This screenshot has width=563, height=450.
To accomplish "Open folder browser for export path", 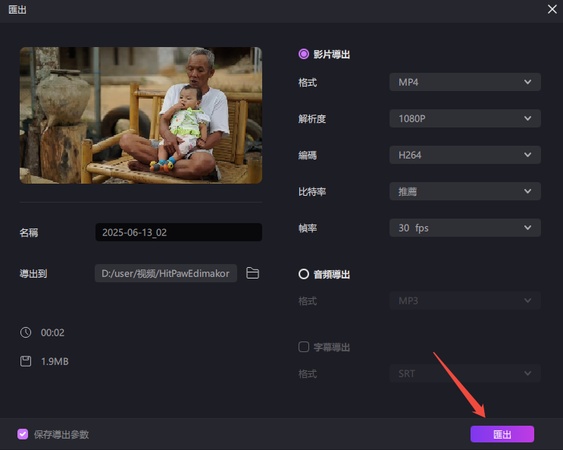I will (x=252, y=273).
